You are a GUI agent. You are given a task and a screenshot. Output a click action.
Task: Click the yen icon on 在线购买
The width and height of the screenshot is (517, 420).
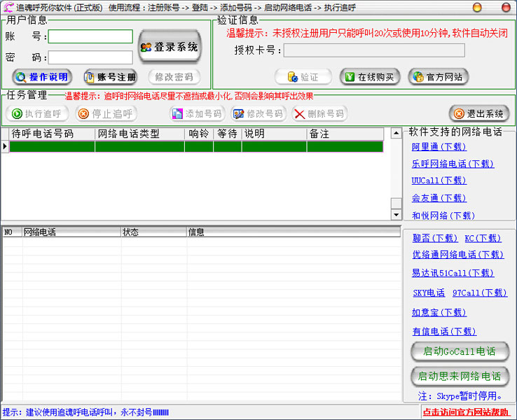[x=350, y=77]
